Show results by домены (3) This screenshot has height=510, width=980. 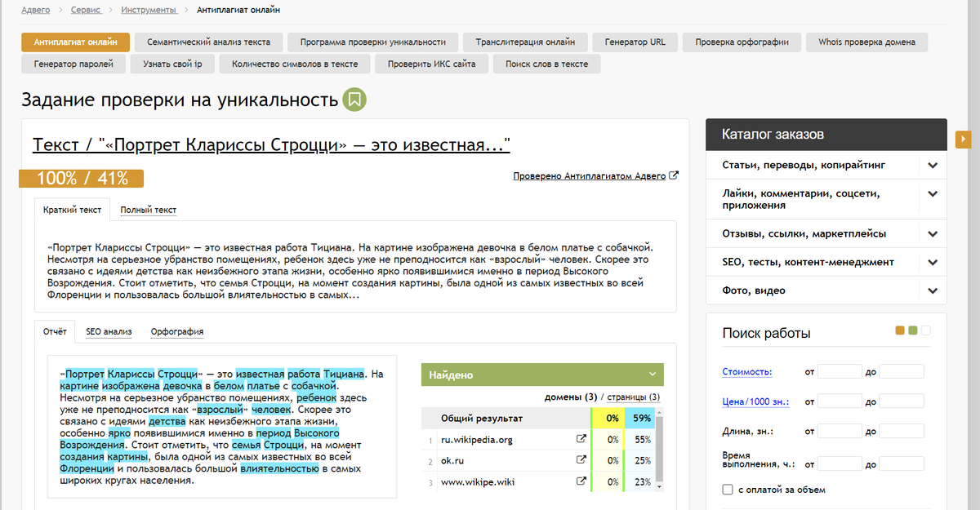coord(571,397)
